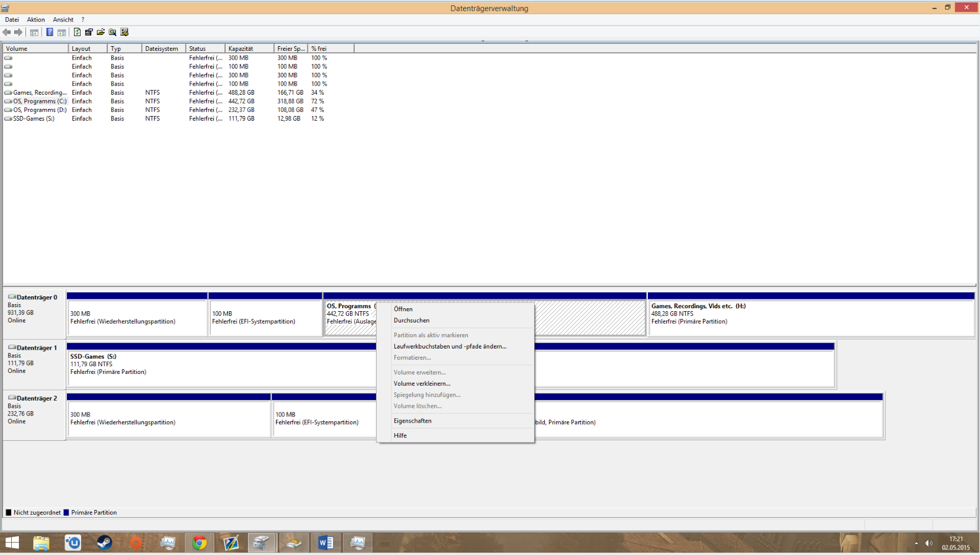The image size is (980, 555).
Task: Open Steam from the taskbar
Action: [104, 543]
